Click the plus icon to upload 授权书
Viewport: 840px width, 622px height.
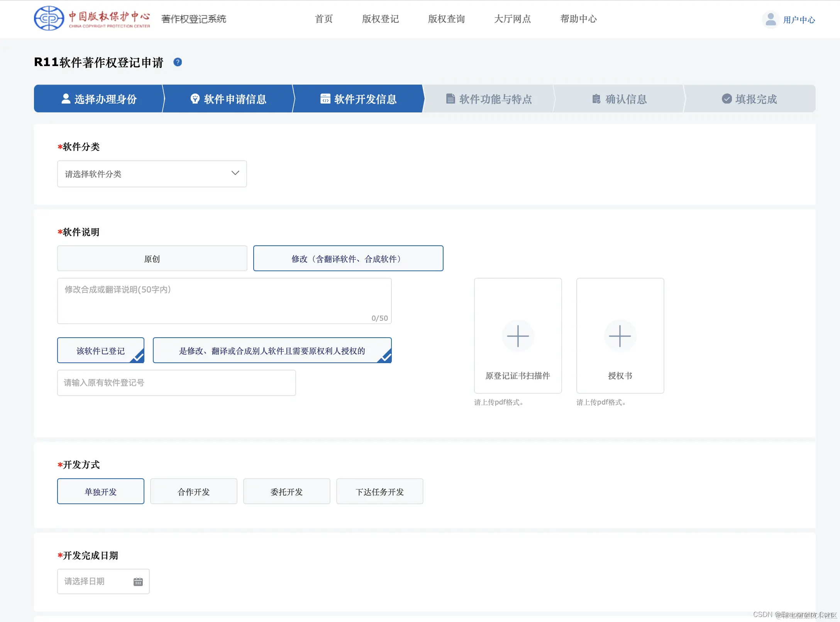620,336
